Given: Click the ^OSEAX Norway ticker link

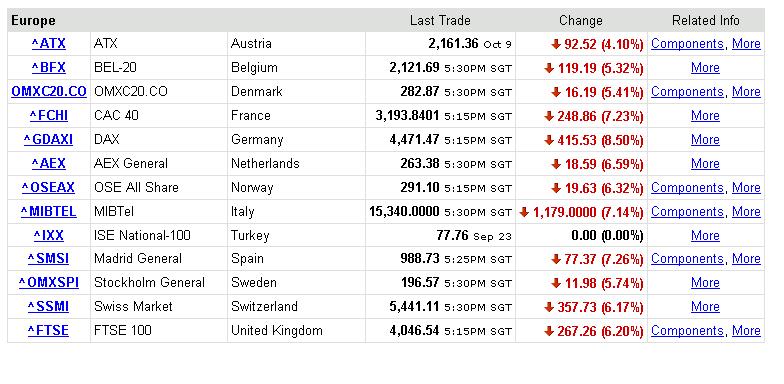Looking at the screenshot, I should (x=48, y=188).
